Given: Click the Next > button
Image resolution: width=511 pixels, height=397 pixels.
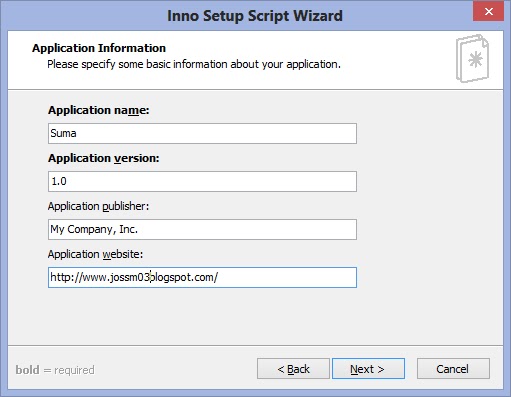Looking at the screenshot, I should (x=368, y=369).
